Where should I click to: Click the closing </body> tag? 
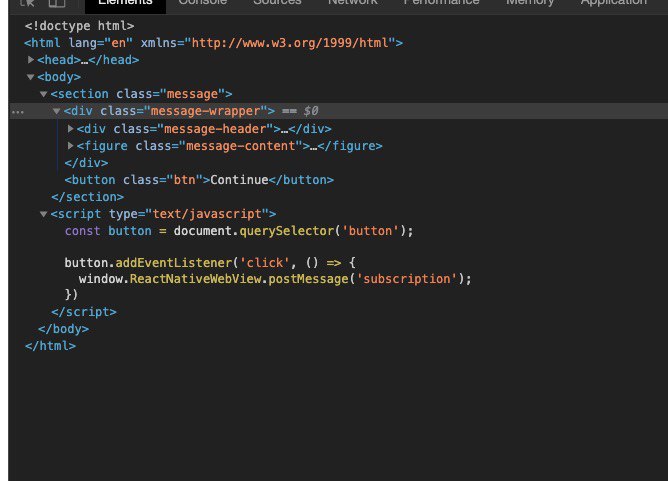63,329
